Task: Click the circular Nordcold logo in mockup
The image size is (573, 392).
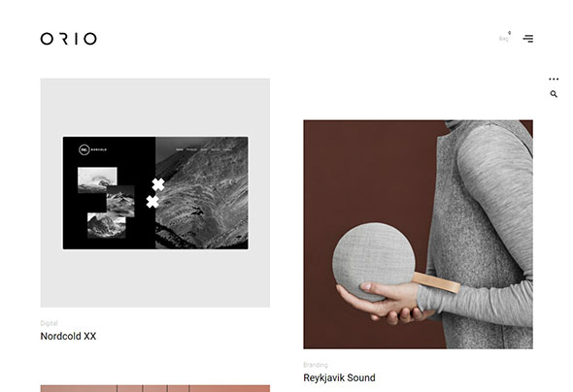Action: 84,149
